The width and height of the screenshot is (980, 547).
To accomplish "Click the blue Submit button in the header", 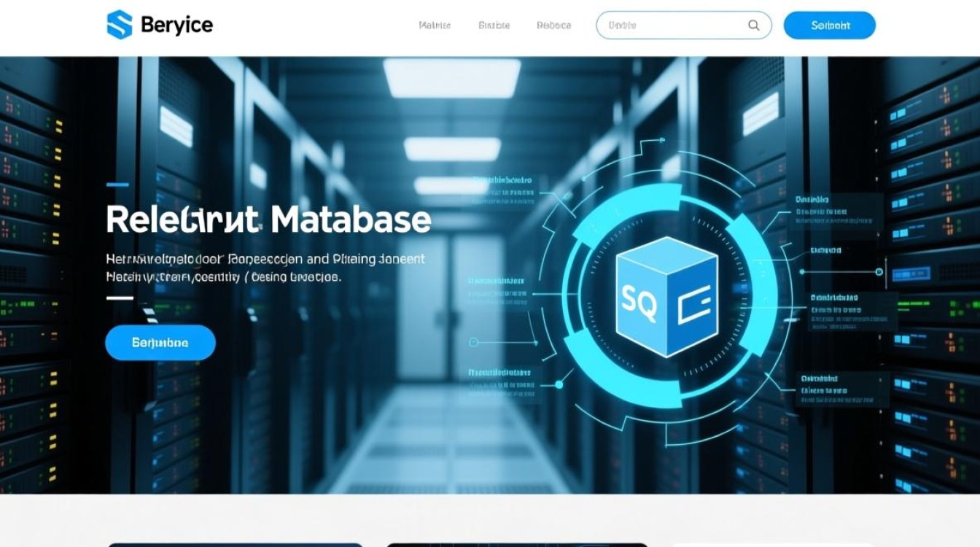I will coord(829,25).
